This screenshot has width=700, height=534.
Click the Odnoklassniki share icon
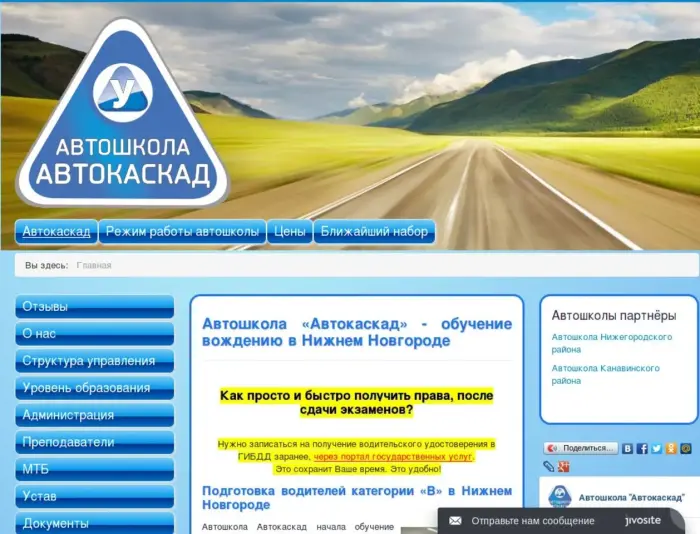pos(672,449)
